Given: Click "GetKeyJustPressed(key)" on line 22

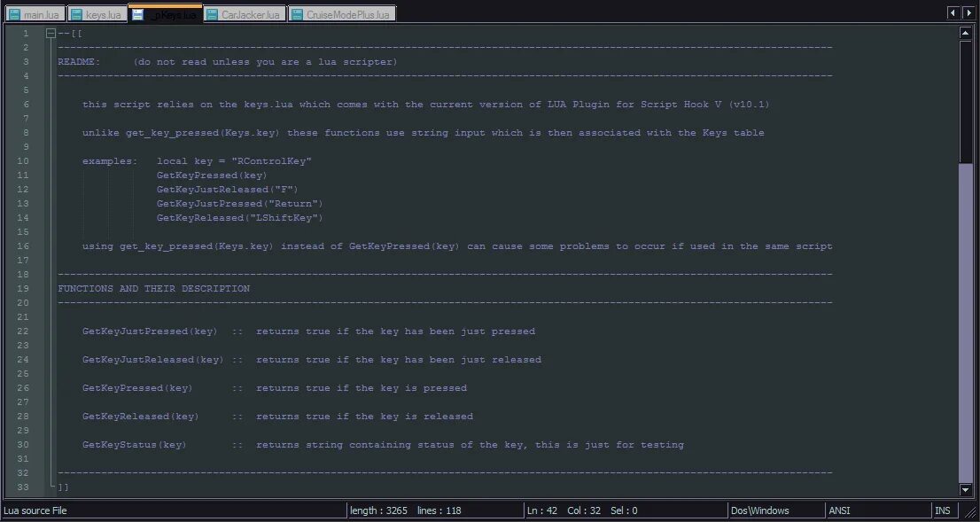Looking at the screenshot, I should point(150,331).
